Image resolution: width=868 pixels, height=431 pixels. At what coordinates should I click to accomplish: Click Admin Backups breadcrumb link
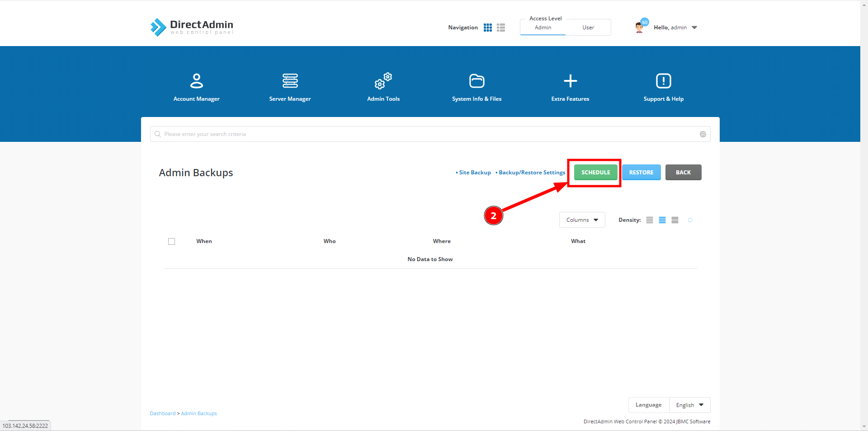click(199, 413)
